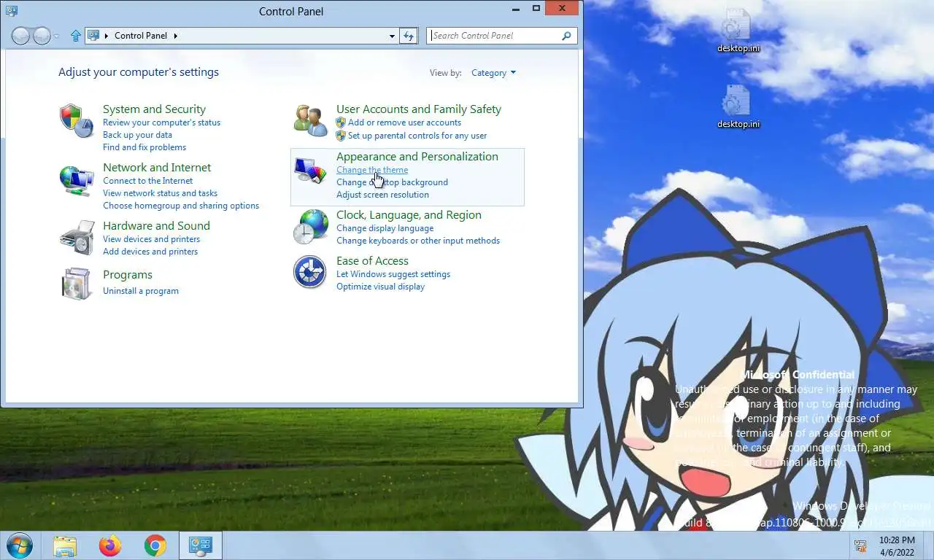The width and height of the screenshot is (934, 560).
Task: Open Network and Internet globe icon
Action: coord(77,180)
